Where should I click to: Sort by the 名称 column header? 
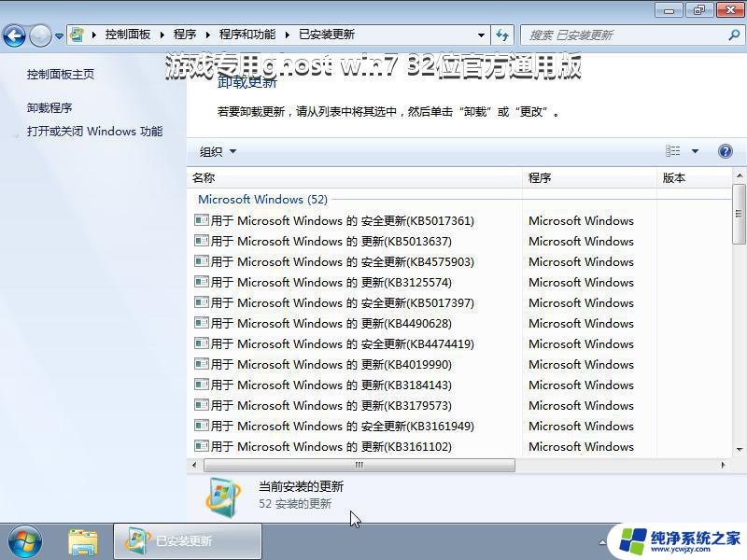(355, 178)
